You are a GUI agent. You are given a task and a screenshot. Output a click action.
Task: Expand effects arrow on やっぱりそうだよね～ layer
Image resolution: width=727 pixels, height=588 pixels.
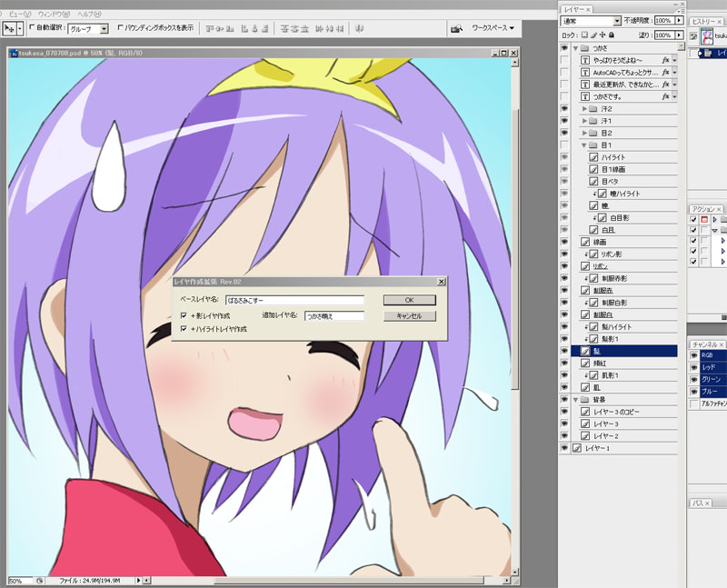674,60
